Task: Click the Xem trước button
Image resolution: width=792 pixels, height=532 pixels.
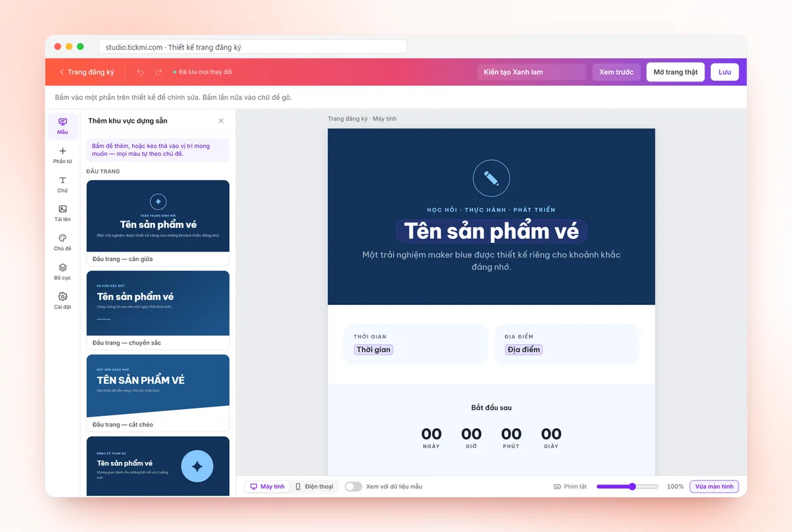Action: click(x=616, y=72)
